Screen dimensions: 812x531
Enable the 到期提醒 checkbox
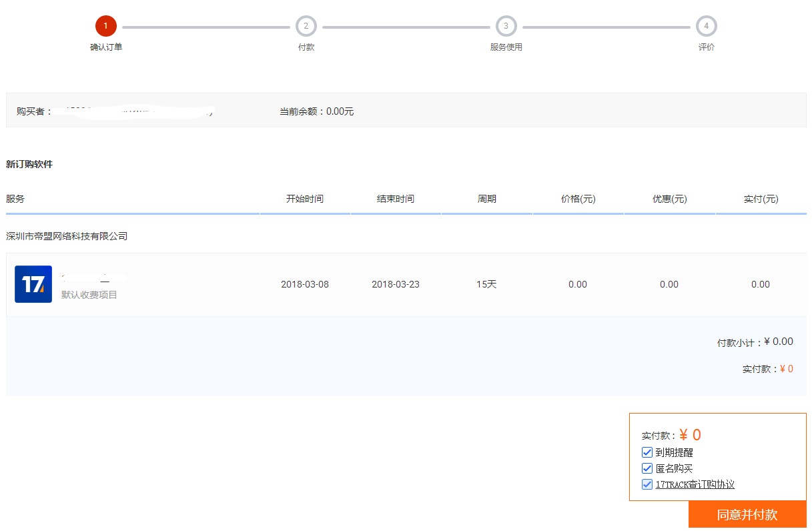pos(647,452)
